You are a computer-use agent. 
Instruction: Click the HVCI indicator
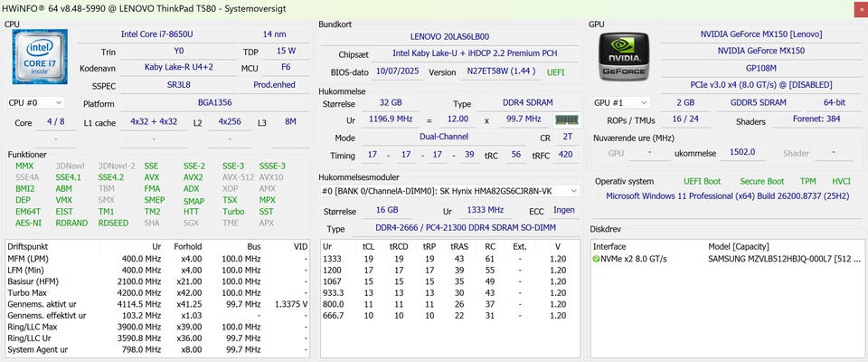pyautogui.click(x=841, y=181)
